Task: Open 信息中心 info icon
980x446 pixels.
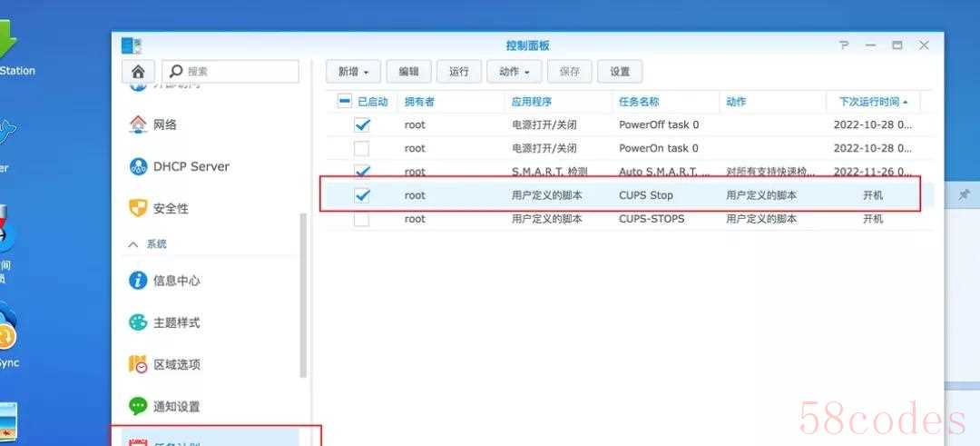Action: 138,281
